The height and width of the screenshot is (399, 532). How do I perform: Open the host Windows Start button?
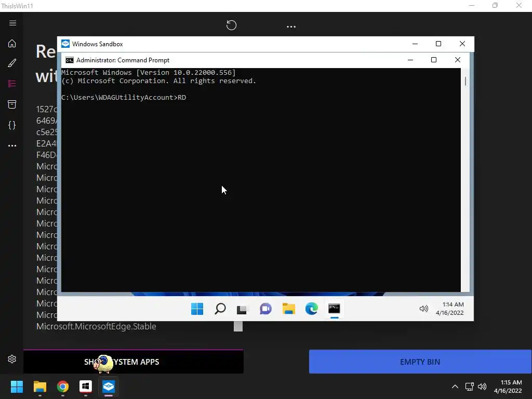(x=17, y=387)
